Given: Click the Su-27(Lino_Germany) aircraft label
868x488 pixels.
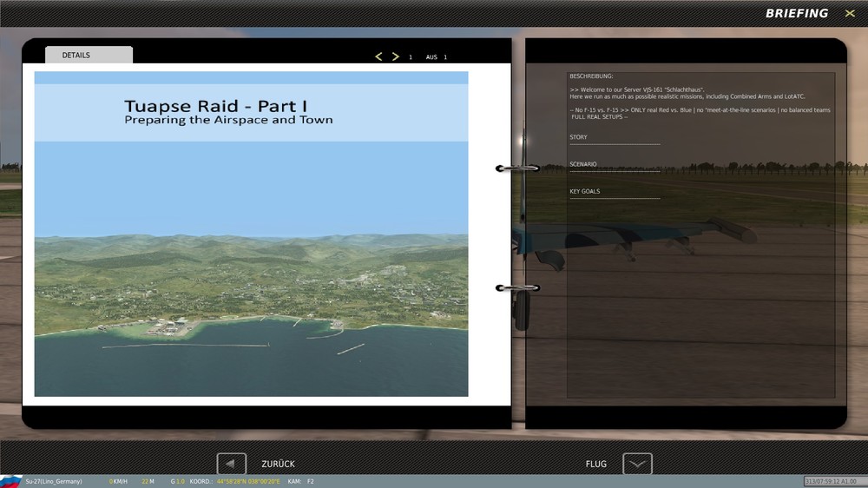Looking at the screenshot, I should point(54,481).
